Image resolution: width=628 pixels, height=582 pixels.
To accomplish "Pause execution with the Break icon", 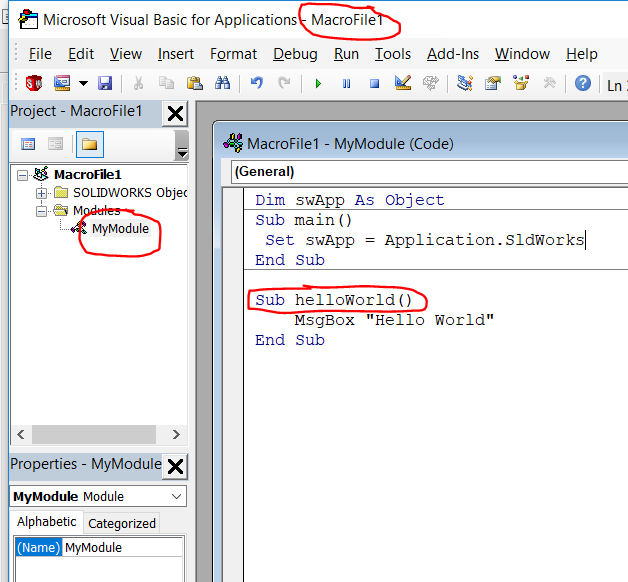I will tap(346, 83).
